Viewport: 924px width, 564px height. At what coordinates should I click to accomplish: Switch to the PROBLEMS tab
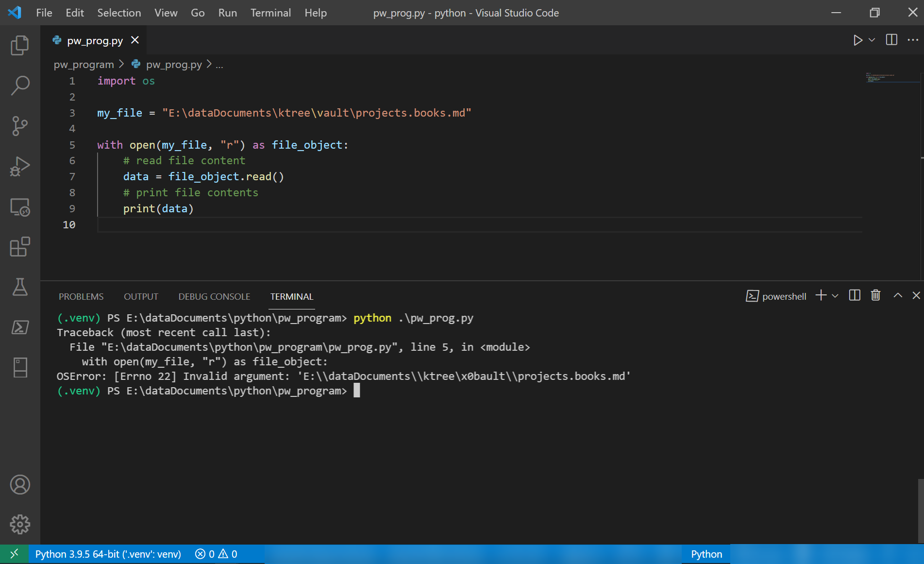(81, 296)
